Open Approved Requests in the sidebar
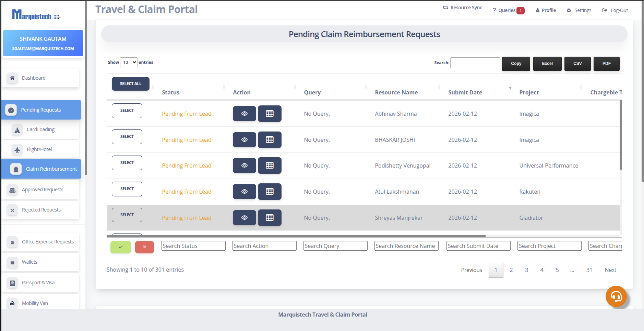The width and height of the screenshot is (644, 331). (x=42, y=190)
